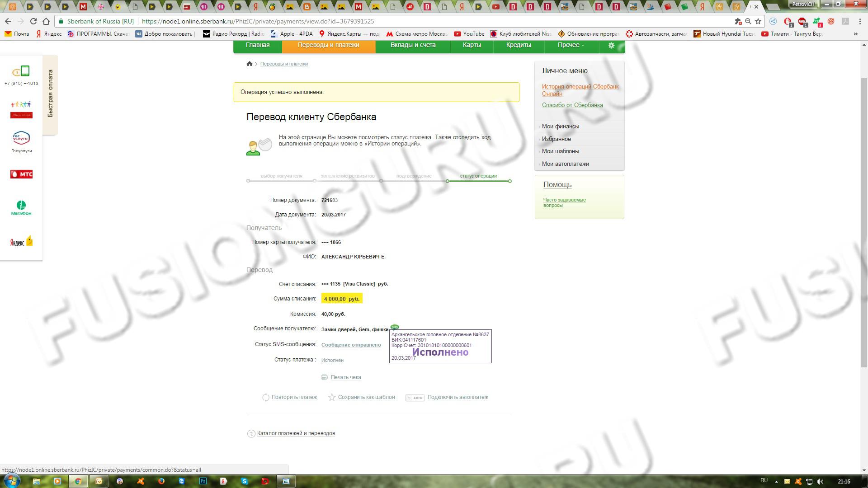Screen dimensions: 868x488
Task: Open Спасибо от Сбербанка link
Action: [x=572, y=105]
